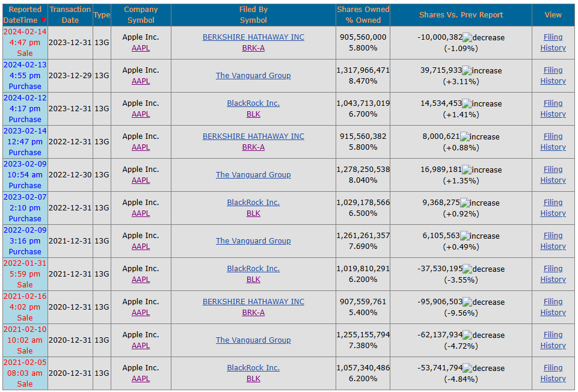Screen dimensions: 578x392
Task: Open Filing link in 2024-02-14 row
Action: [553, 37]
